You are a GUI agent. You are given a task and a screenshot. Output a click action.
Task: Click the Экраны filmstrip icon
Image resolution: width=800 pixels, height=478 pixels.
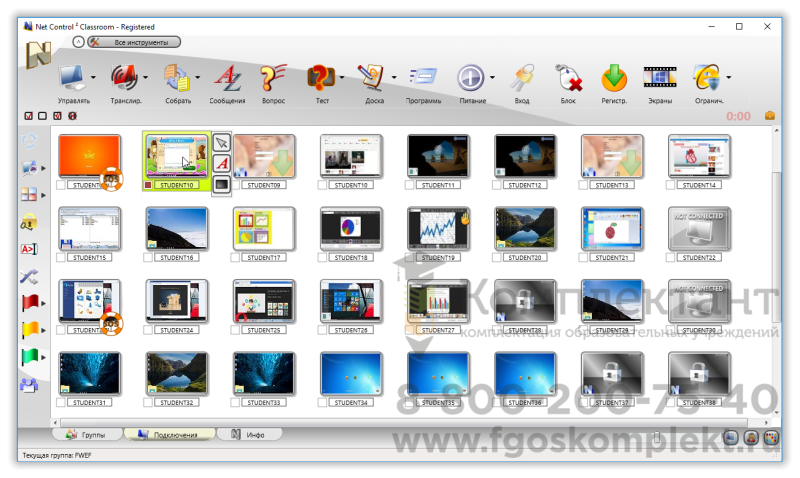click(x=660, y=79)
